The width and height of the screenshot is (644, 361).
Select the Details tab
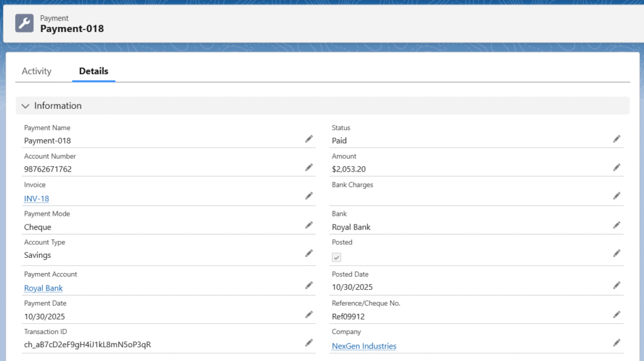click(x=94, y=71)
